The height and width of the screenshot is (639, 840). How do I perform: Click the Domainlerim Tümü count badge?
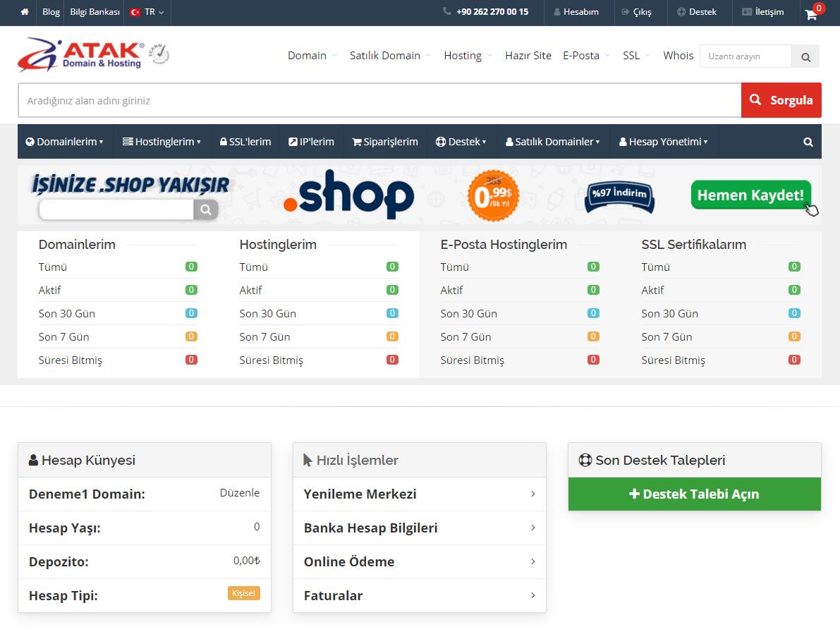pos(191,267)
